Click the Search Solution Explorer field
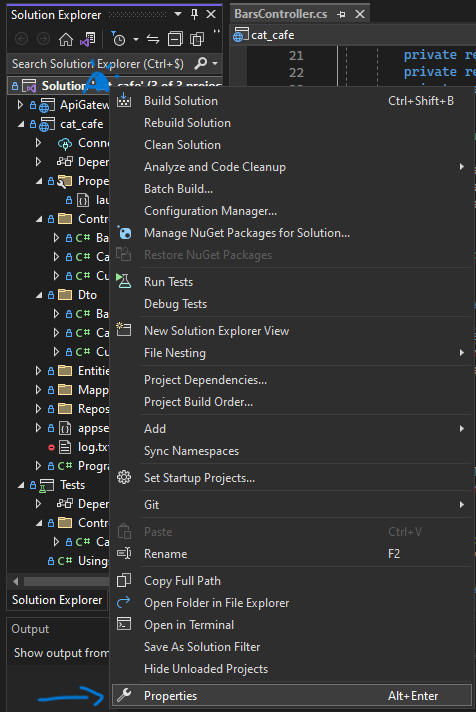The height and width of the screenshot is (712, 476). pyautogui.click(x=98, y=64)
